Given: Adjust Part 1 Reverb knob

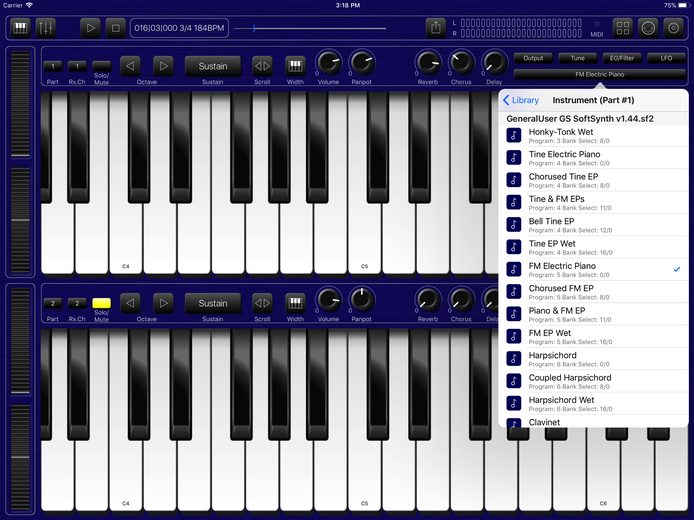Looking at the screenshot, I should pos(428,62).
